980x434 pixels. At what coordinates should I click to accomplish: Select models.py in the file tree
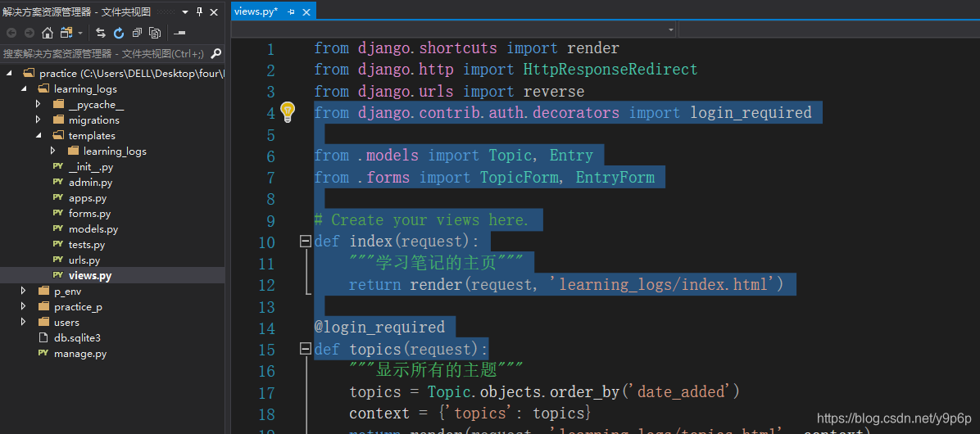pyautogui.click(x=93, y=229)
